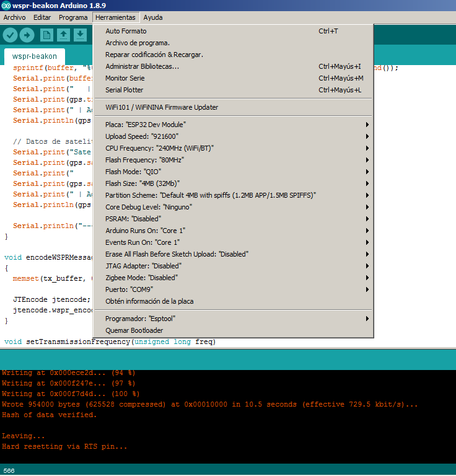
Task: Open the Programa menu
Action: (73, 17)
